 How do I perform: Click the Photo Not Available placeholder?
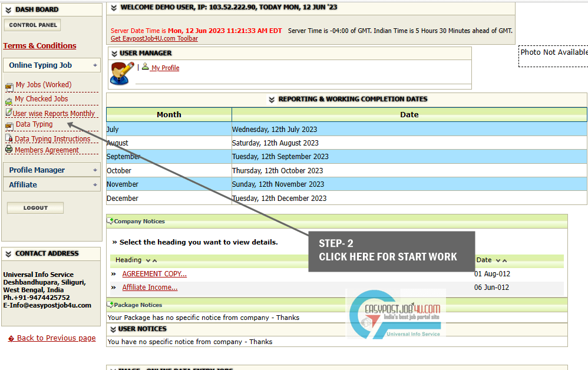click(x=553, y=56)
